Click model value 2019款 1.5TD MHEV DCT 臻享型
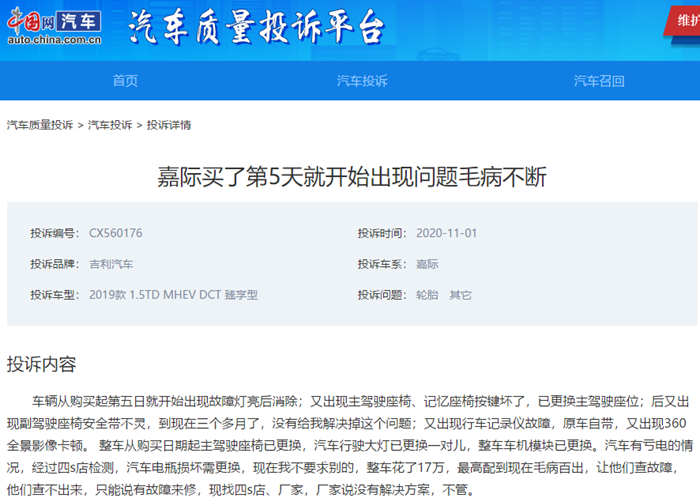 pos(173,295)
